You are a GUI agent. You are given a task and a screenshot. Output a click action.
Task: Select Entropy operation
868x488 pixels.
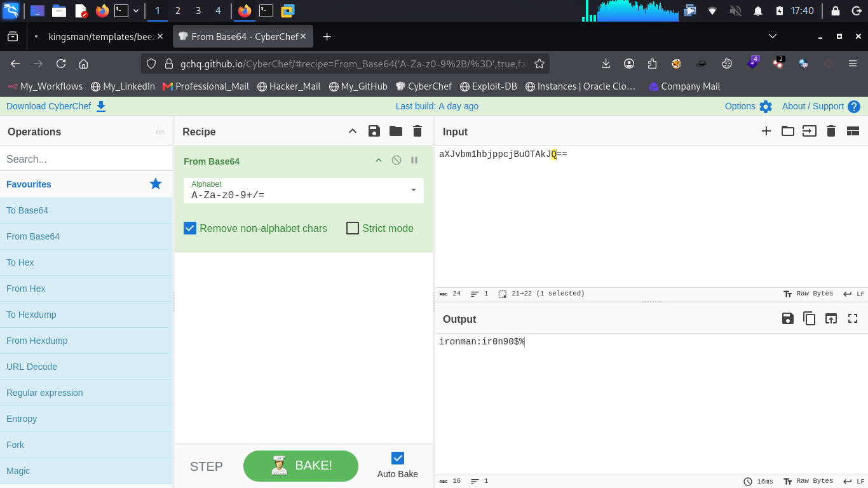(x=86, y=419)
